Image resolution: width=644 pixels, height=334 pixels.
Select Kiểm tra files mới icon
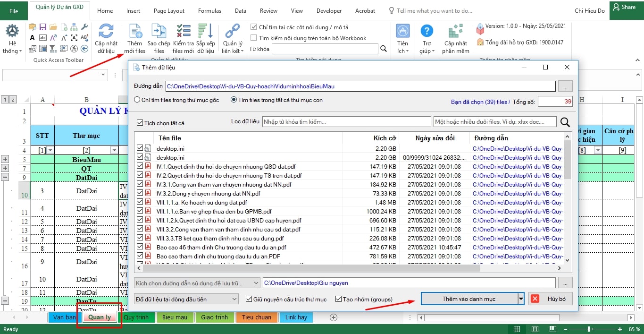click(x=183, y=32)
